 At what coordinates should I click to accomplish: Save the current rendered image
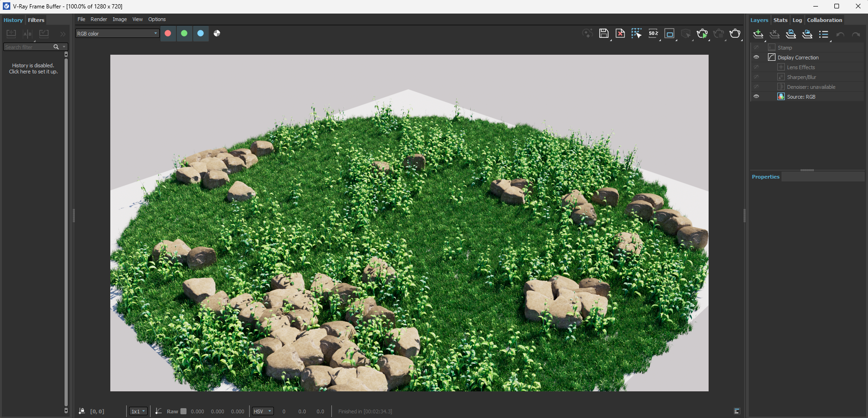pos(603,33)
